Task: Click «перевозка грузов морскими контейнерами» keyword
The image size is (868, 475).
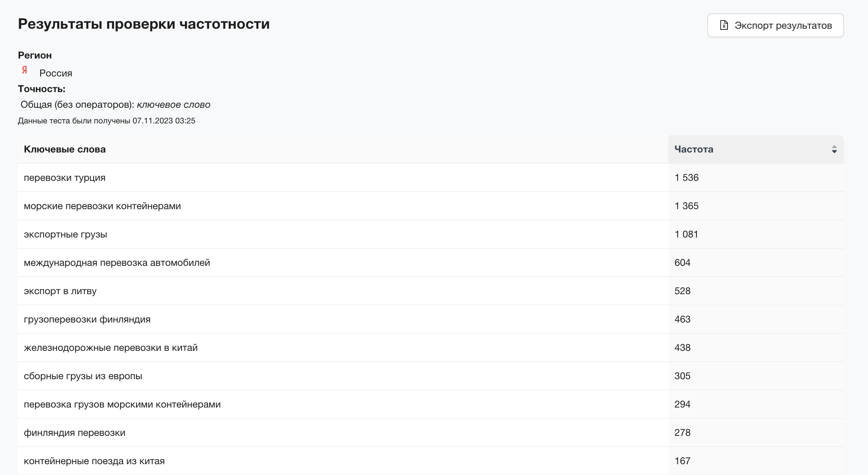Action: [x=122, y=405]
